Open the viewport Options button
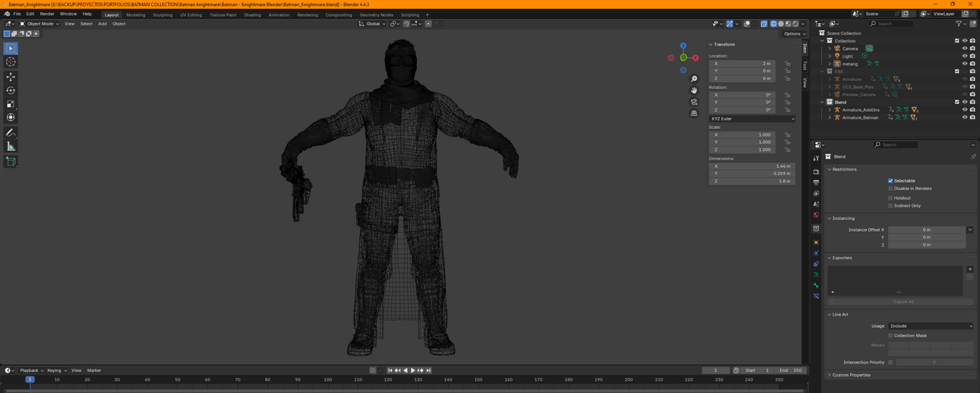980x393 pixels. pyautogui.click(x=794, y=34)
